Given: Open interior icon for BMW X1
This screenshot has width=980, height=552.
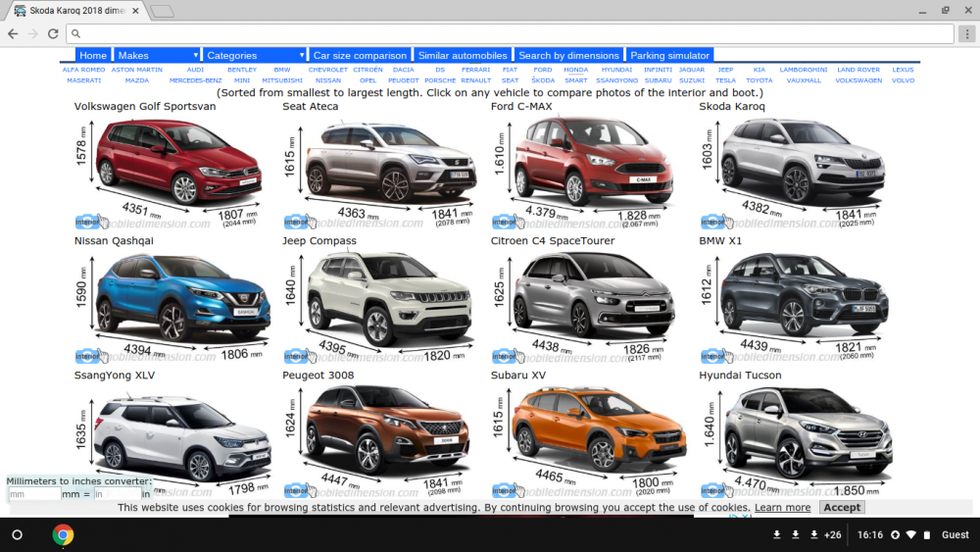Looking at the screenshot, I should coord(716,356).
